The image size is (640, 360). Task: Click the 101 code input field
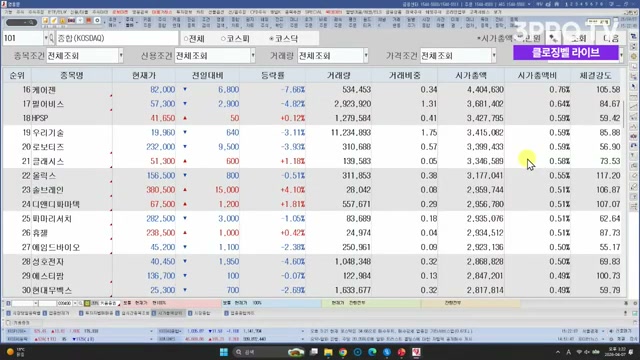click(x=23, y=38)
